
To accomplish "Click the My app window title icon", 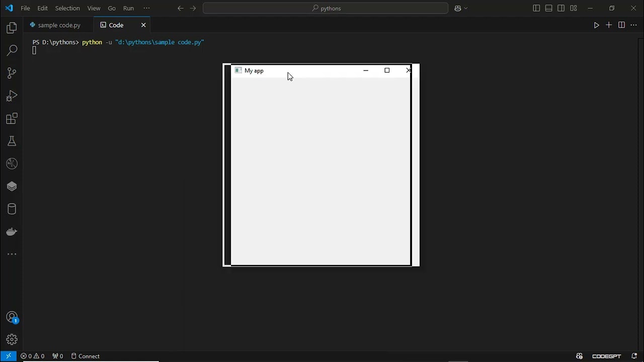I will (238, 70).
